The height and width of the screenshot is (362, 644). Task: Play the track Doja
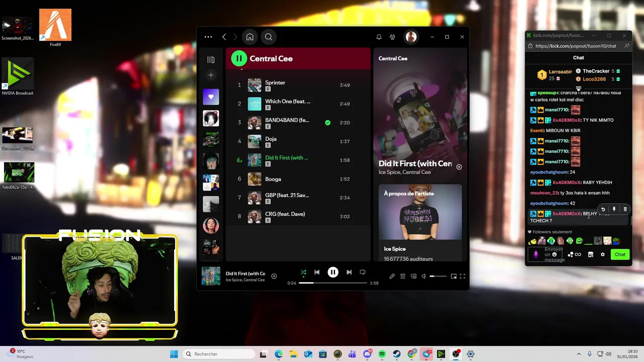pyautogui.click(x=298, y=141)
